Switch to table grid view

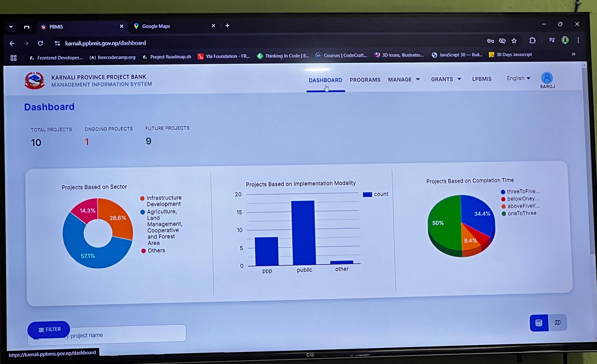539,323
